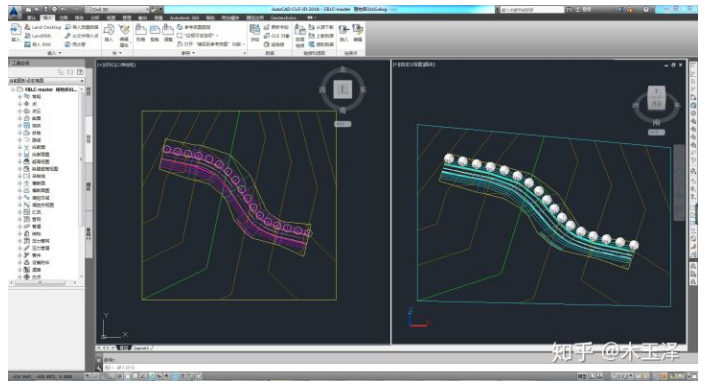Click the left viewport's view label controls at its top-left
Screen dimensions: 706x392
[x=116, y=65]
